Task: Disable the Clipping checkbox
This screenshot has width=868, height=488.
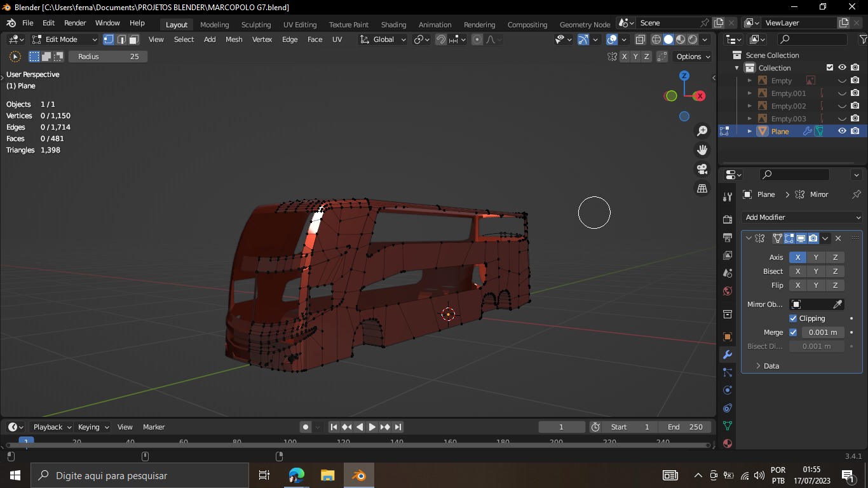Action: (x=793, y=318)
